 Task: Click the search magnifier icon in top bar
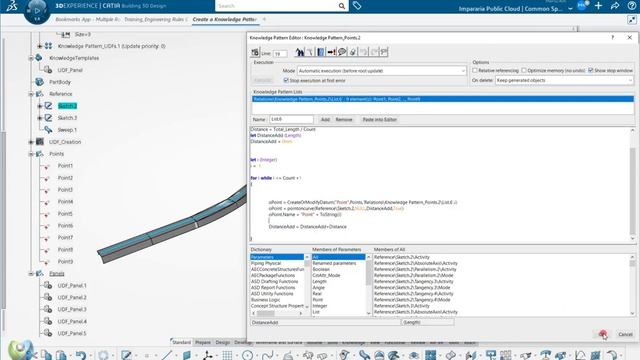[342, 6]
